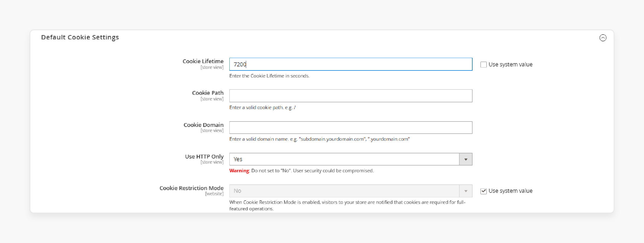Click into the Cookie Domain field
The height and width of the screenshot is (243, 644).
pyautogui.click(x=351, y=127)
